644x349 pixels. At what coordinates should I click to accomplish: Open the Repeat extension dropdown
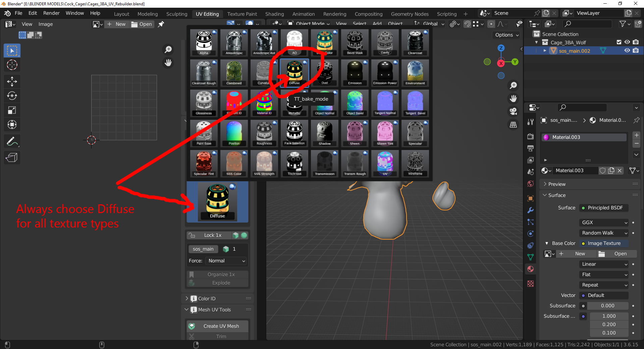[x=603, y=285]
